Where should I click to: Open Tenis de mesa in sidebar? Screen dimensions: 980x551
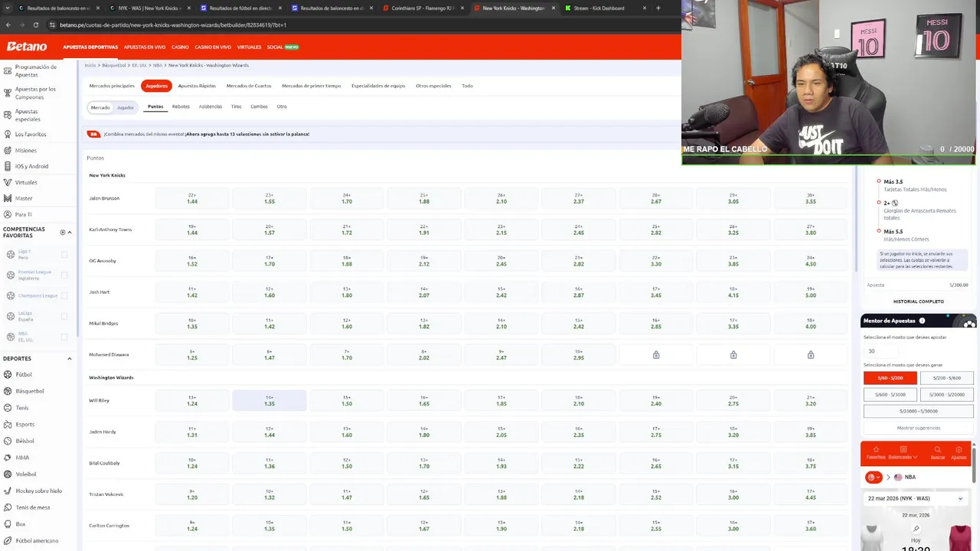pos(33,507)
